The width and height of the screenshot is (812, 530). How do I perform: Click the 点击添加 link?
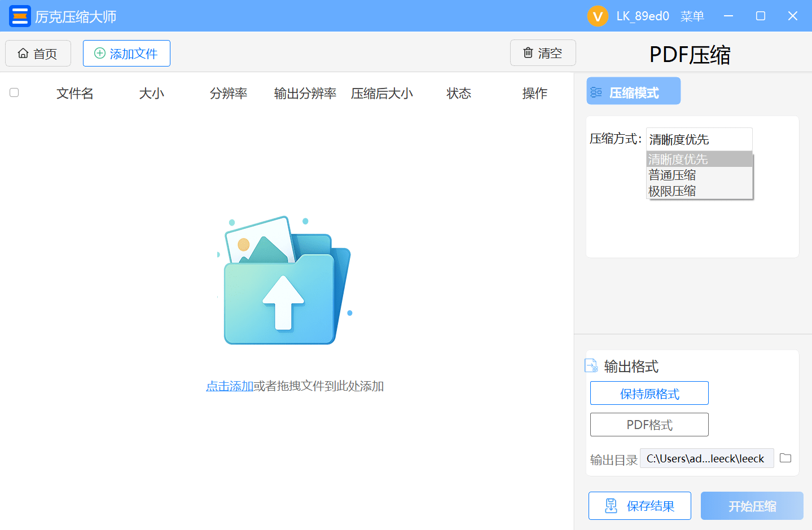230,386
